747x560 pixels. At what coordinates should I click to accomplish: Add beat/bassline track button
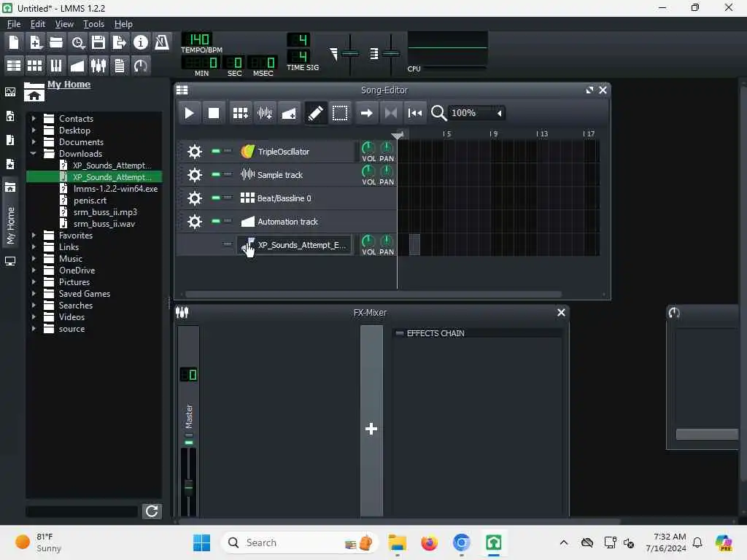click(x=240, y=113)
